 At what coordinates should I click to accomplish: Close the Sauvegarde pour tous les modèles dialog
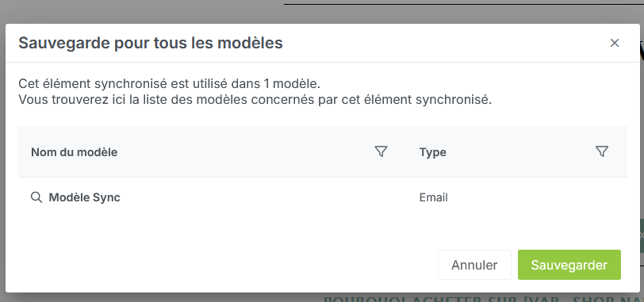[615, 43]
